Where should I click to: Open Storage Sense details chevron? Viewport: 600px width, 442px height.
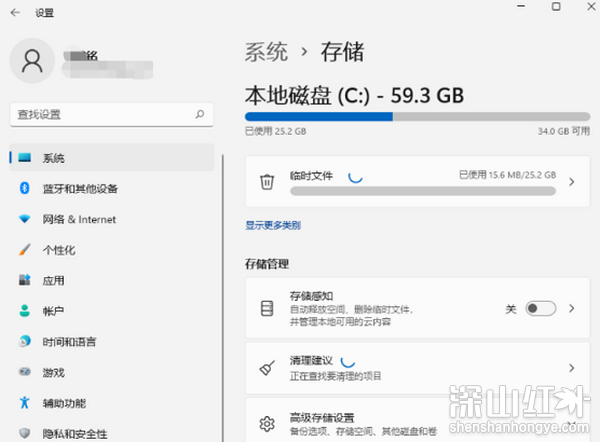tap(571, 308)
